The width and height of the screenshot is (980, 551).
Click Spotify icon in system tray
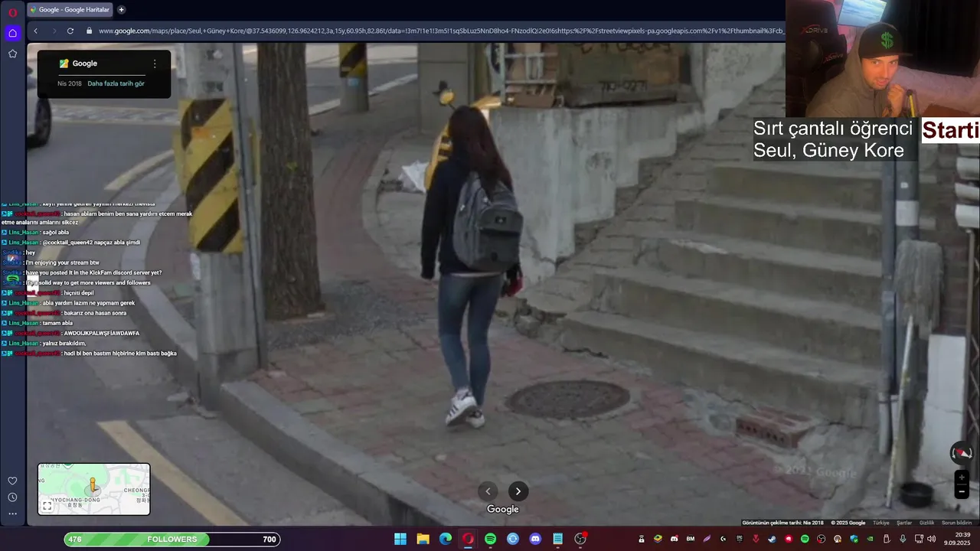click(x=805, y=539)
